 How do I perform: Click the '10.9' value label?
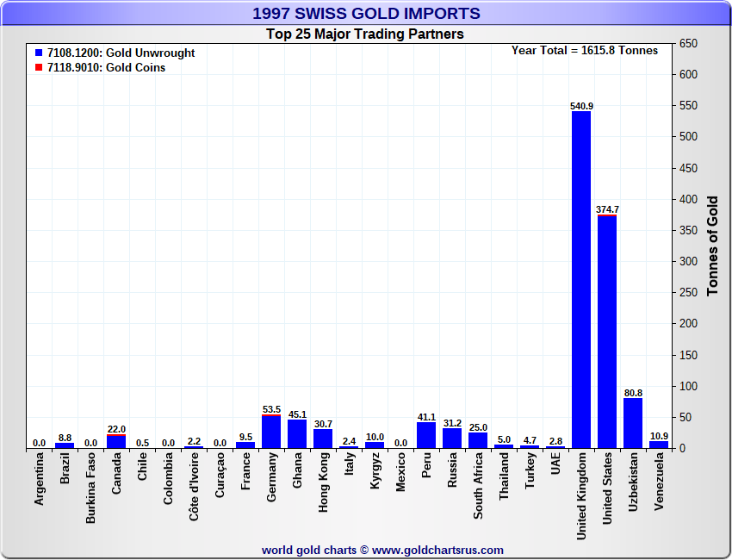click(659, 436)
